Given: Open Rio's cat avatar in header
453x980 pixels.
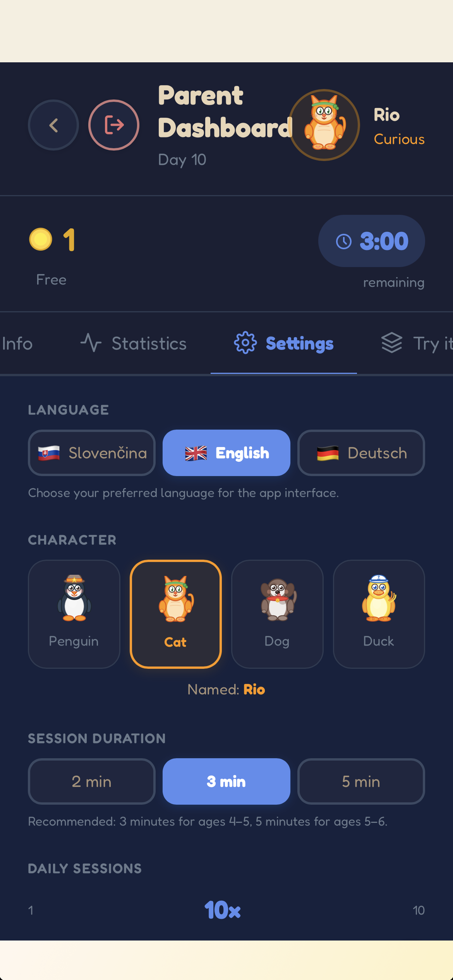Looking at the screenshot, I should point(324,125).
